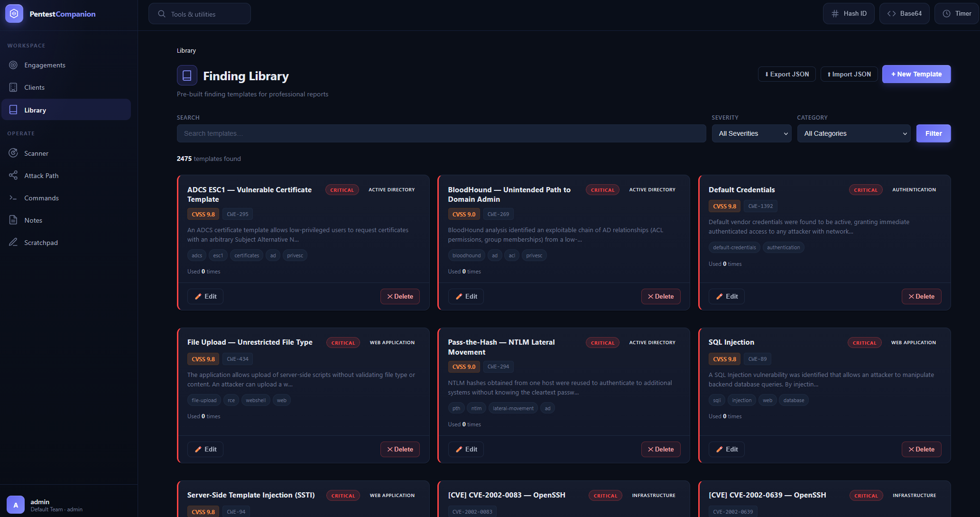The image size is (980, 517).
Task: Click the Commands terminal prompt icon
Action: pyautogui.click(x=13, y=197)
